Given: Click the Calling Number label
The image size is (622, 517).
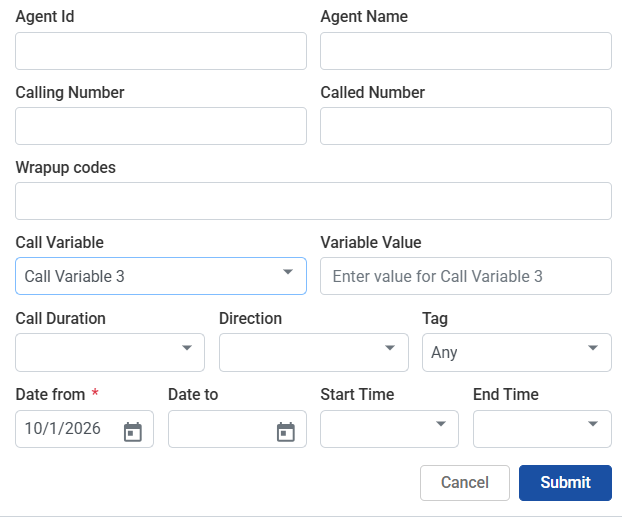Looking at the screenshot, I should [x=70, y=93].
